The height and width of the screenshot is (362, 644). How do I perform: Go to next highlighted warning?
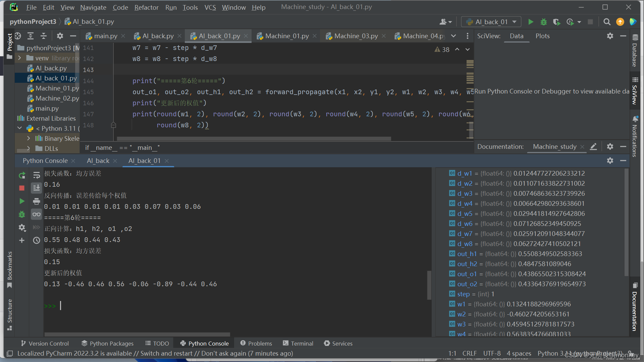pyautogui.click(x=468, y=49)
